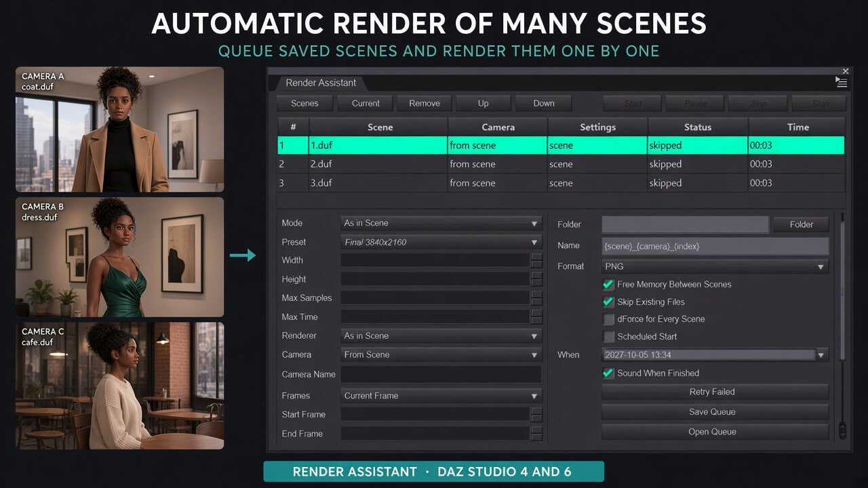
Task: Click the End Frame stepper
Action: 536,434
